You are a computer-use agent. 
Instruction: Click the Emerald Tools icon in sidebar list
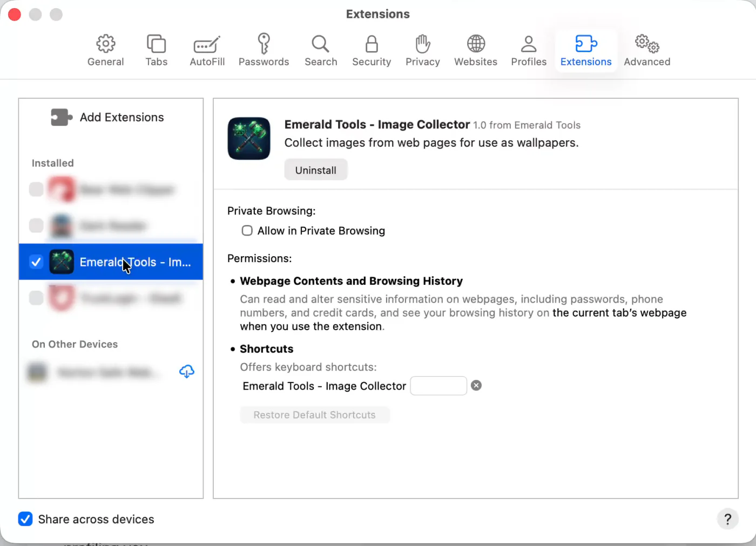tap(62, 262)
